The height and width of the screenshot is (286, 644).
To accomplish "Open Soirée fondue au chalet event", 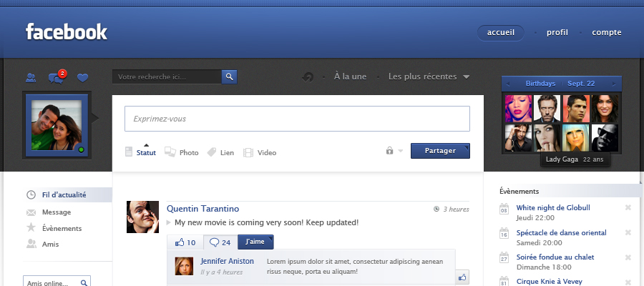I will coord(555,257).
